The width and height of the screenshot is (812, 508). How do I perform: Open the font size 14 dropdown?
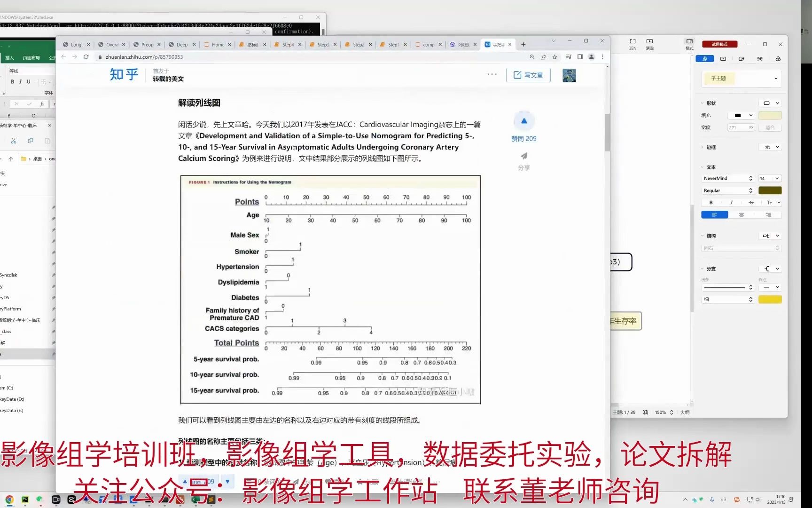[x=770, y=178]
